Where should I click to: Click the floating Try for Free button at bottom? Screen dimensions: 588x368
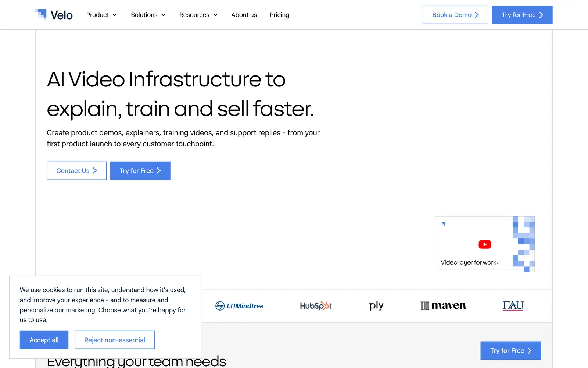pos(511,351)
